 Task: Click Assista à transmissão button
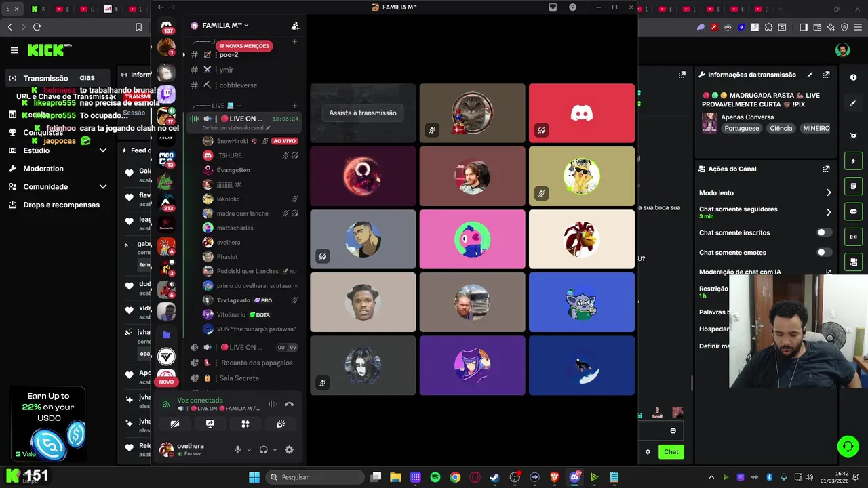tap(363, 113)
